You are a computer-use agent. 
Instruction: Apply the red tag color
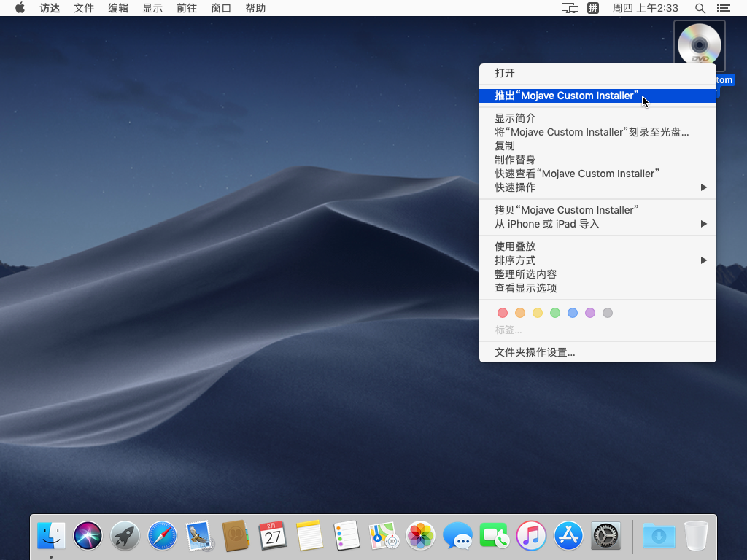pyautogui.click(x=503, y=313)
